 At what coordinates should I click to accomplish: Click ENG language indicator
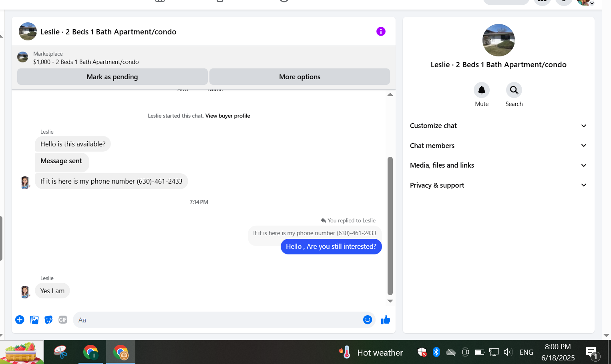(527, 352)
